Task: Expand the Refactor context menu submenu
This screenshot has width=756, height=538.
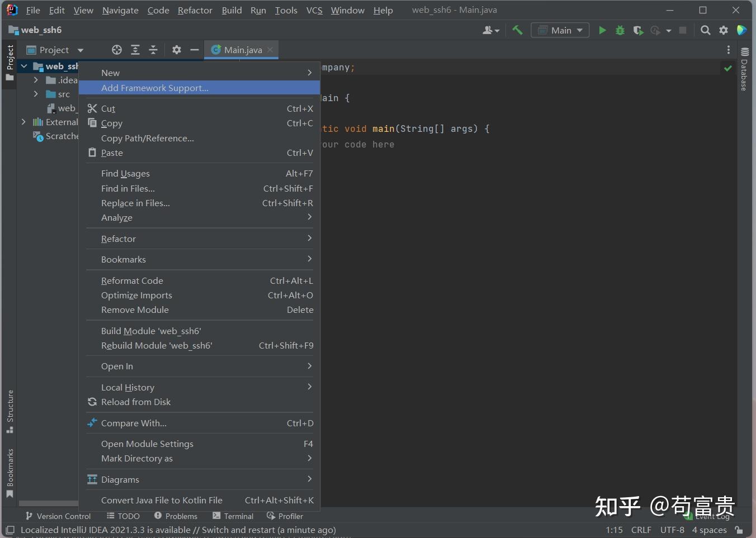Action: pyautogui.click(x=119, y=239)
